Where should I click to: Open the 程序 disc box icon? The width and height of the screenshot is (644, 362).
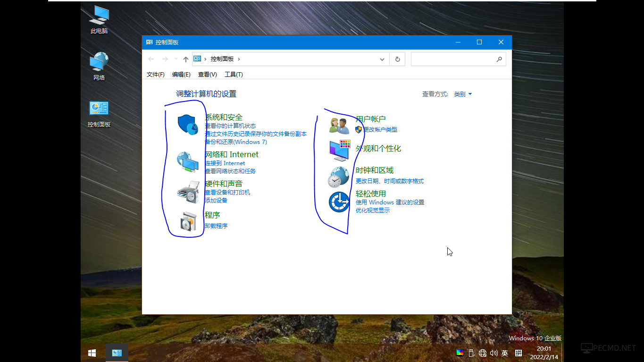click(x=188, y=221)
